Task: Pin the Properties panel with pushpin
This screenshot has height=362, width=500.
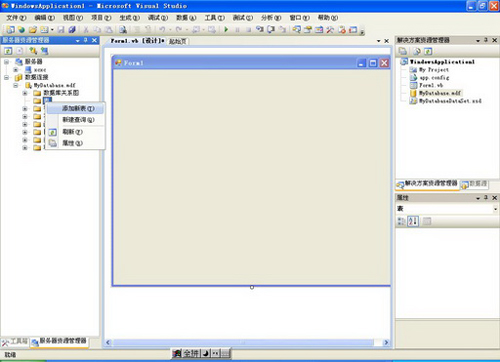Action: (486, 197)
